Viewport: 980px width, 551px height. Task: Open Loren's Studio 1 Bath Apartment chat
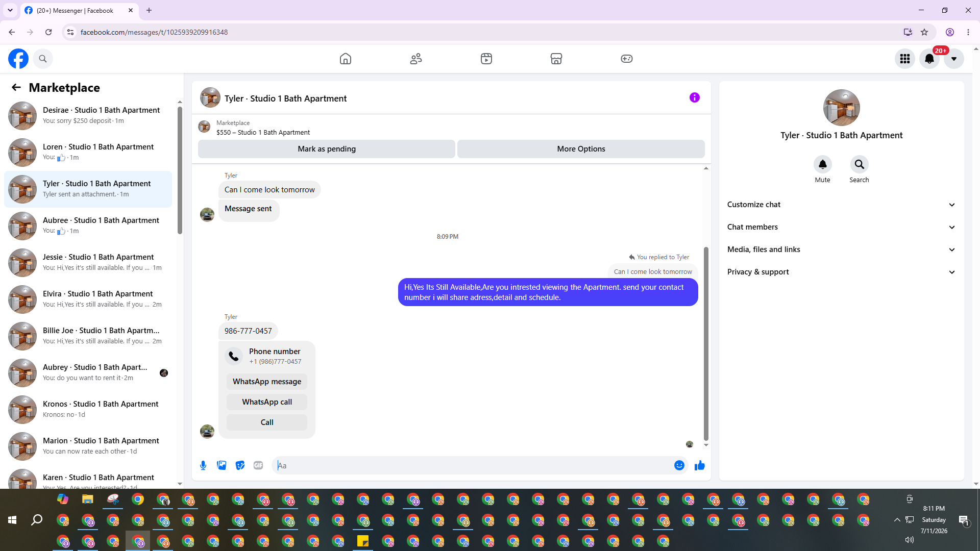click(x=88, y=153)
